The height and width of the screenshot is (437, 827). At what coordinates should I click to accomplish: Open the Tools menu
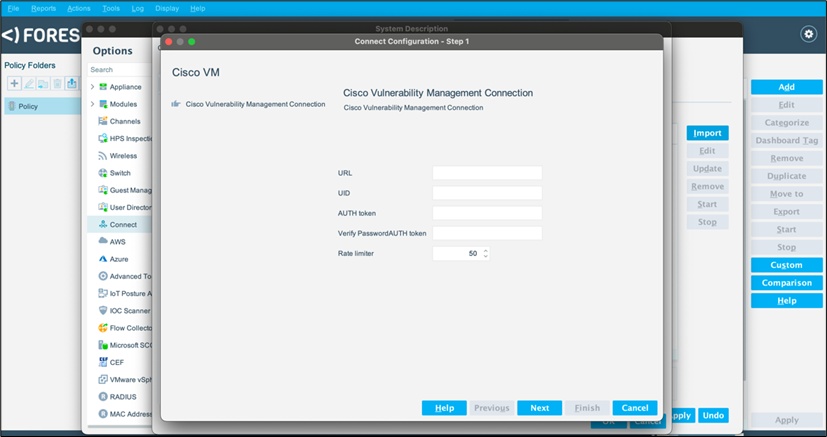pyautogui.click(x=111, y=8)
